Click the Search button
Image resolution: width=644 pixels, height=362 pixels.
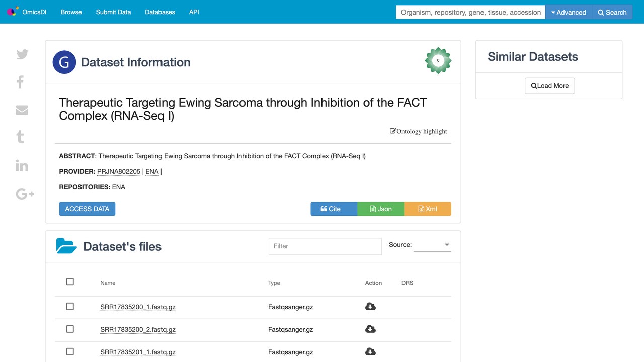point(612,12)
